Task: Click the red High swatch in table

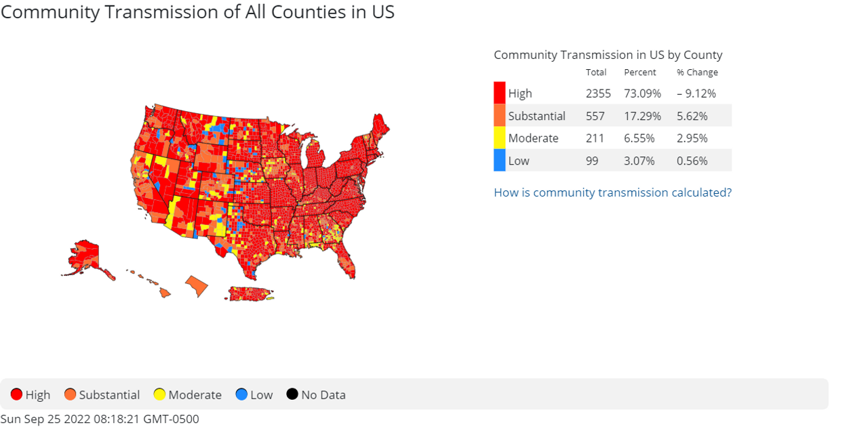Action: click(x=500, y=93)
